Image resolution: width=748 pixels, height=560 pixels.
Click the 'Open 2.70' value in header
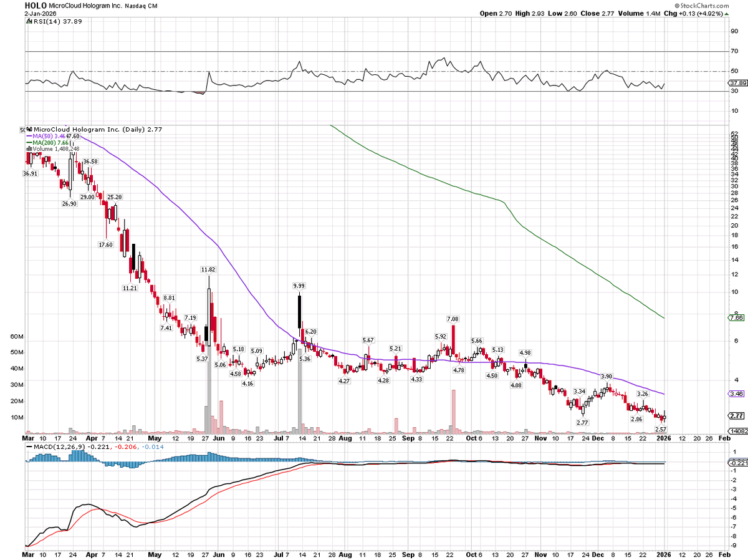click(494, 13)
